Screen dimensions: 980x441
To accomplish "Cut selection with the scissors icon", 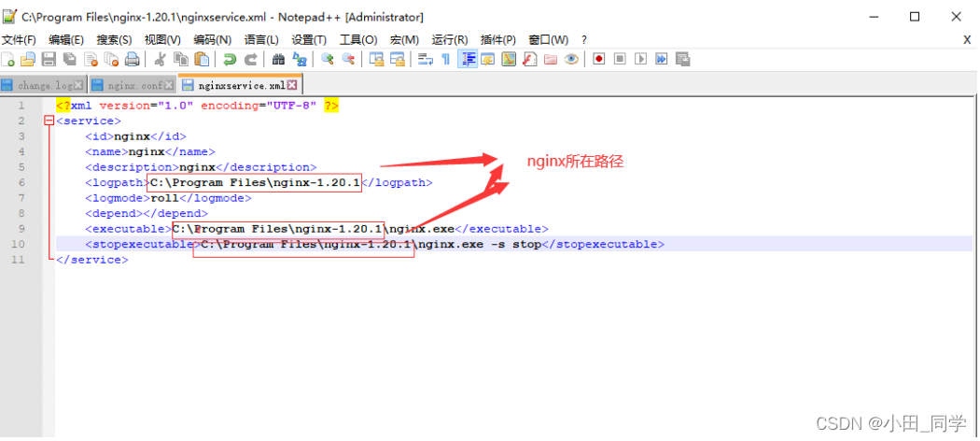I will [160, 60].
